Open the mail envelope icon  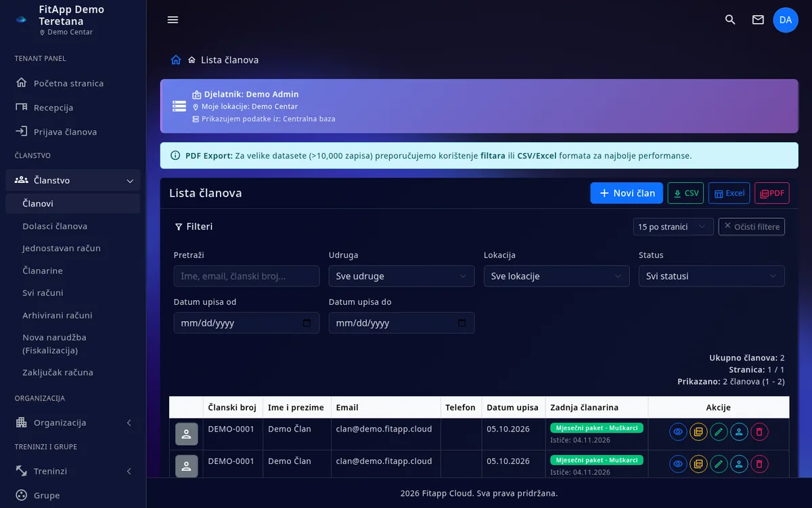coord(758,20)
